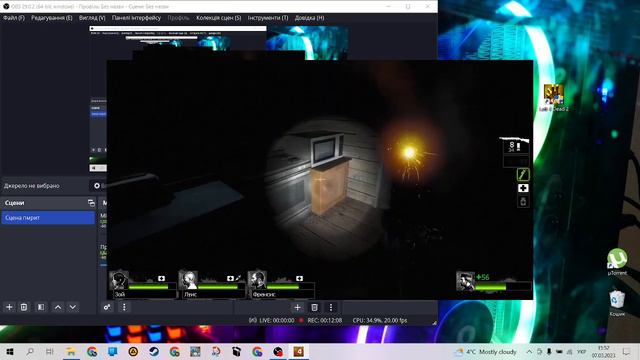Image resolution: width=640 pixels, height=360 pixels.
Task: Open the Left 4 Dead 2 desktop shortcut
Action: point(553,98)
